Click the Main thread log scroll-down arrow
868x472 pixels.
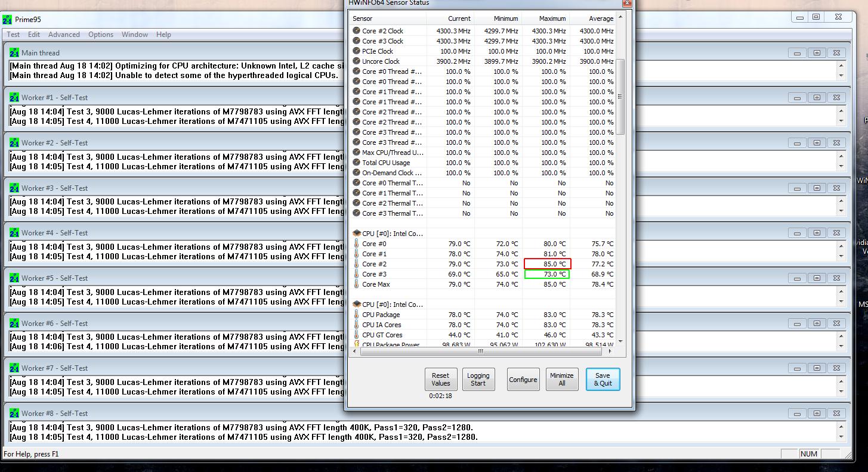coord(841,76)
